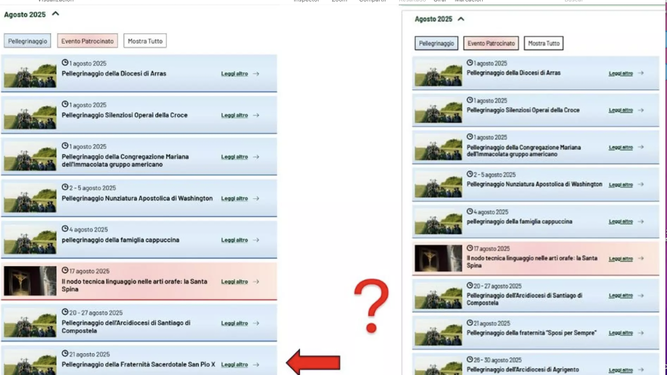Toggle the right panel Pellegrinaggio filter
Screen dimensions: 667x375
click(436, 43)
